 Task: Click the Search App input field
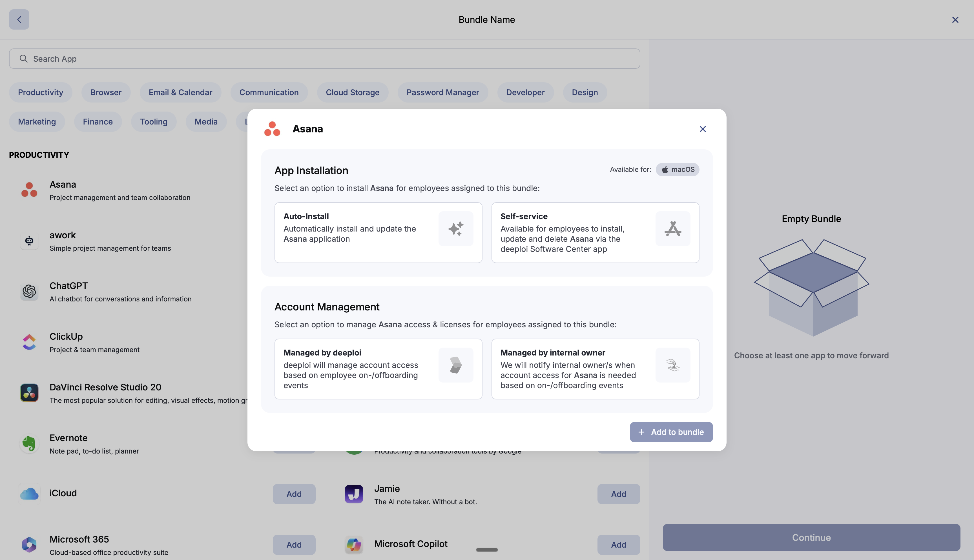[x=324, y=59]
